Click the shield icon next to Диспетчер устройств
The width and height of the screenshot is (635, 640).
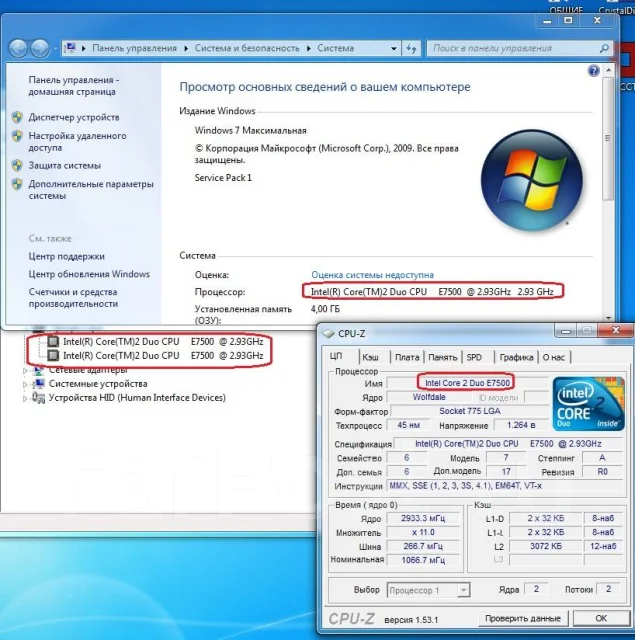click(x=17, y=118)
